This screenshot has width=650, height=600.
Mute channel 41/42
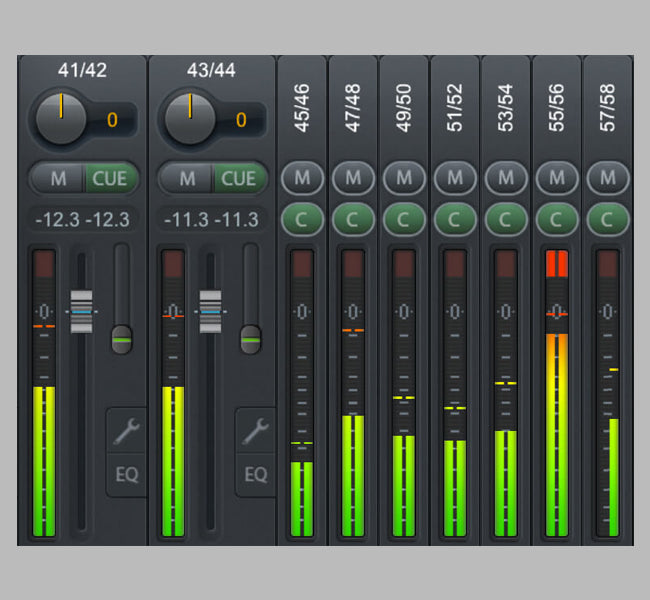58,179
